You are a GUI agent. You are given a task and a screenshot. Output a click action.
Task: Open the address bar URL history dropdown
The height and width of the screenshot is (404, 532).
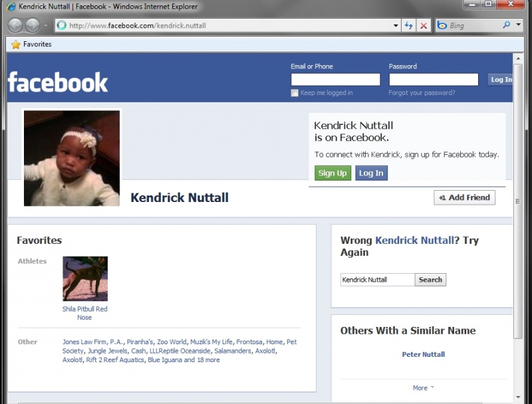(396, 25)
